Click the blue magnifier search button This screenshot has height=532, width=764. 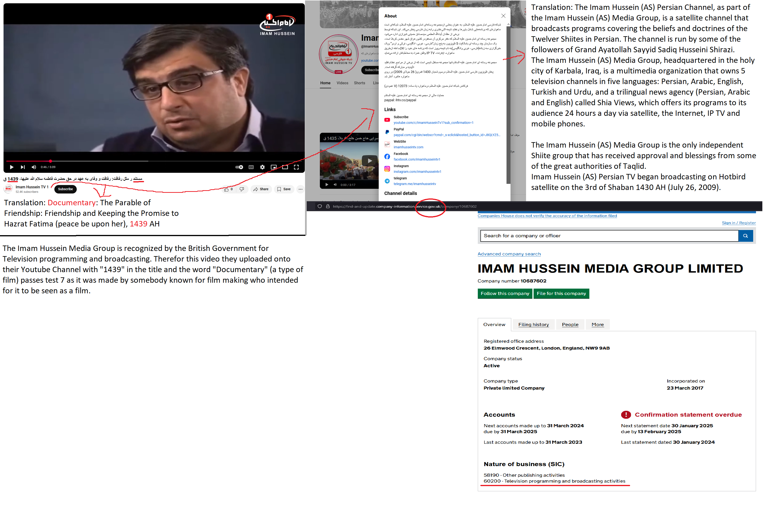[746, 236]
